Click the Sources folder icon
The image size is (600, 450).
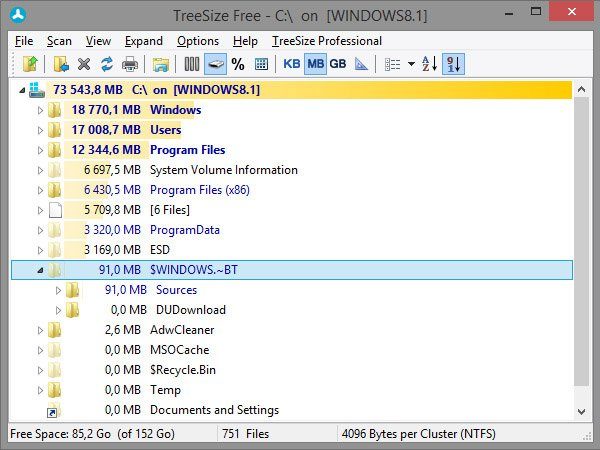coord(72,290)
